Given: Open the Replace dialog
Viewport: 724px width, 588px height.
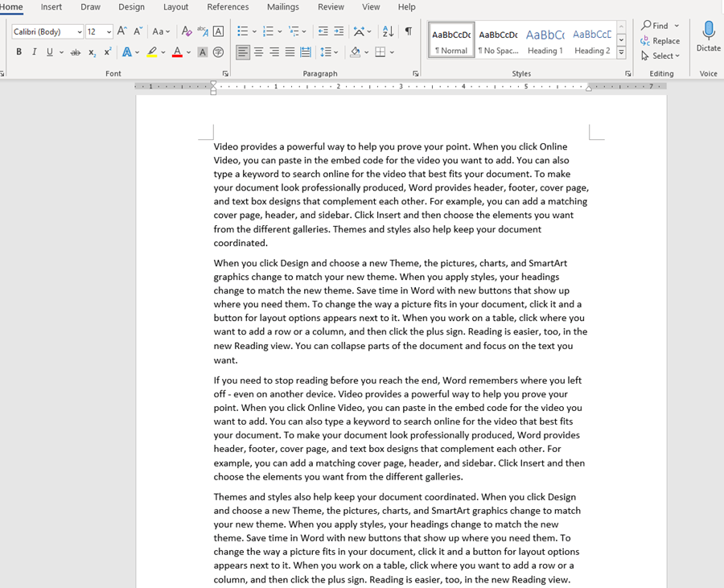Looking at the screenshot, I should click(x=660, y=40).
